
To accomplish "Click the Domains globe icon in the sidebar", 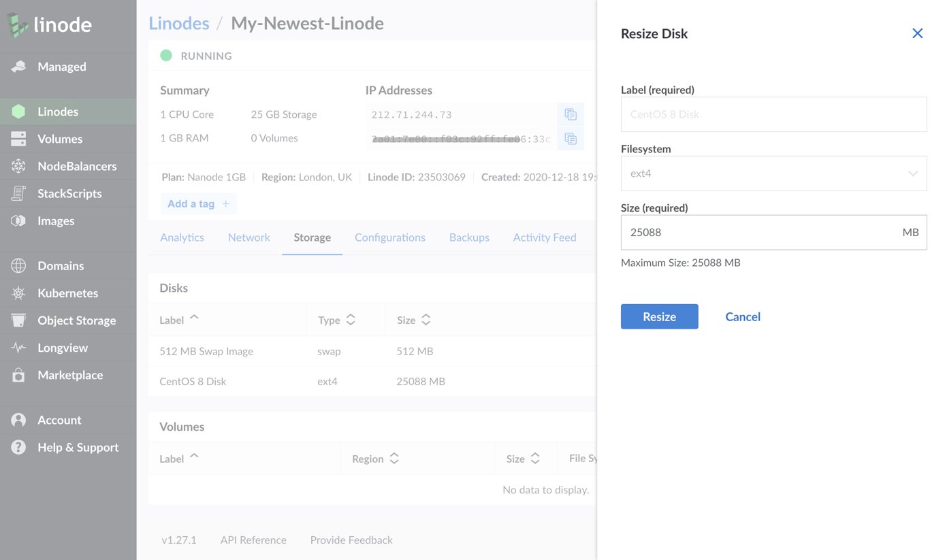I will point(18,265).
